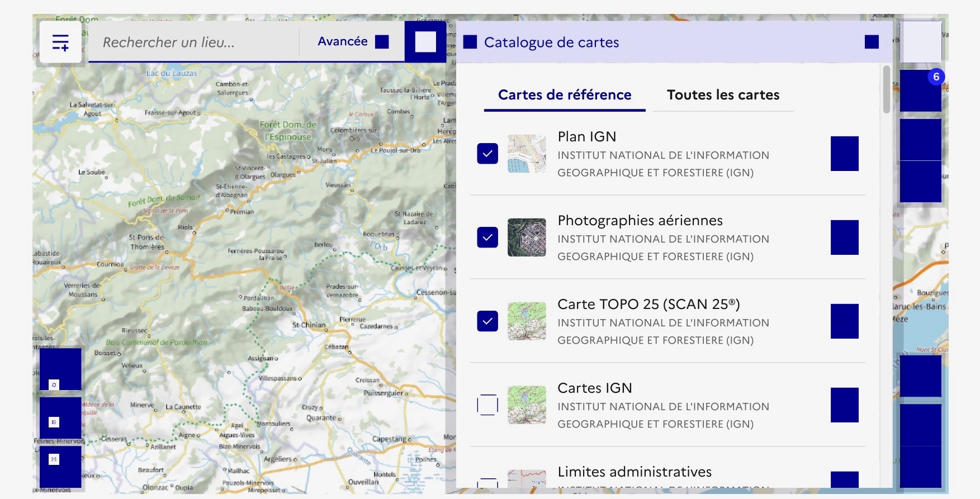Click the blue button at the end of Carte TOPO 25 row
This screenshot has width=980, height=499.
point(844,321)
